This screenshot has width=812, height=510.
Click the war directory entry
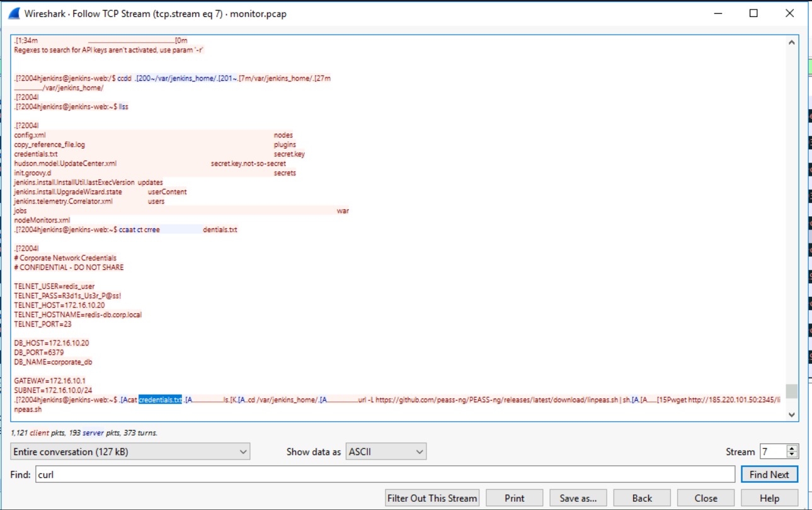click(343, 211)
